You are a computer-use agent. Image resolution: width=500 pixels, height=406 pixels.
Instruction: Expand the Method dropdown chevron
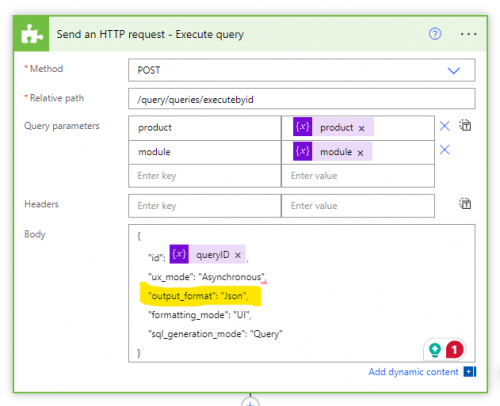point(454,70)
